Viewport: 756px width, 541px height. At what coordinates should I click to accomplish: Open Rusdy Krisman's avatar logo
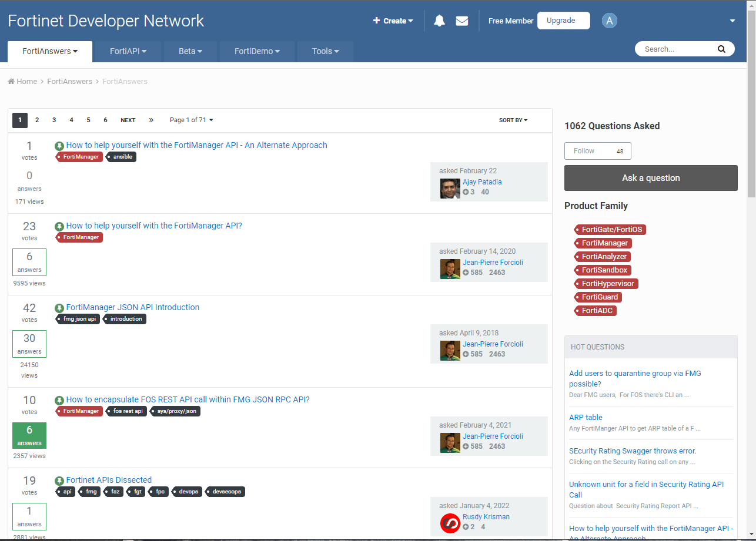point(450,523)
